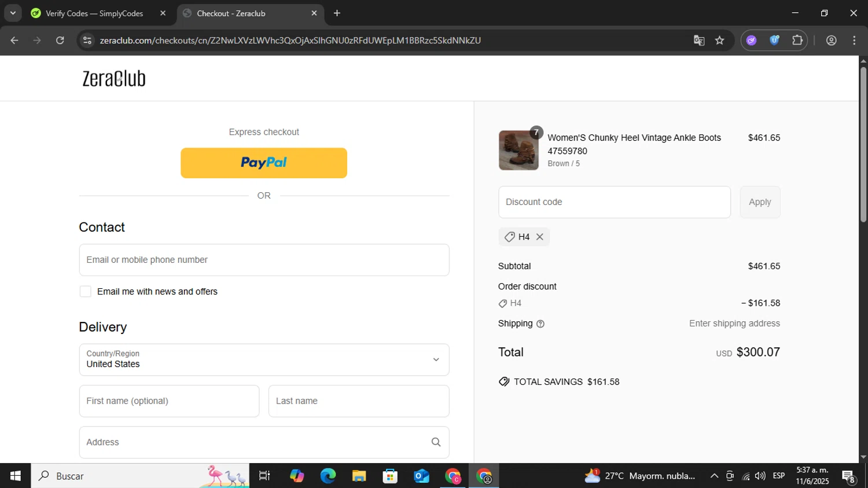Click the ankle boots product thumbnail
The width and height of the screenshot is (868, 488).
[x=518, y=151]
